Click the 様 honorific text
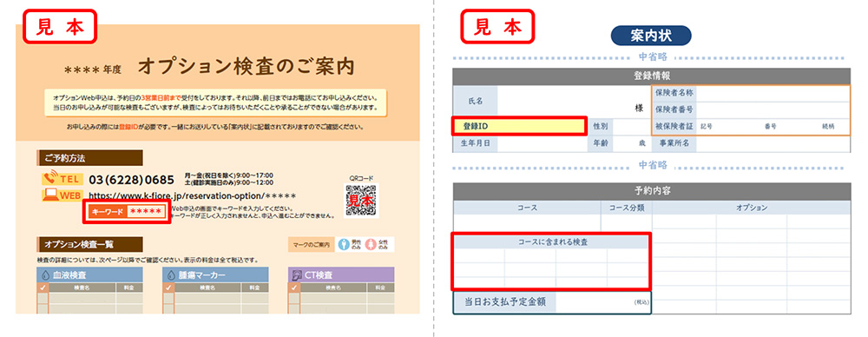This screenshot has width=868, height=337. [x=639, y=108]
